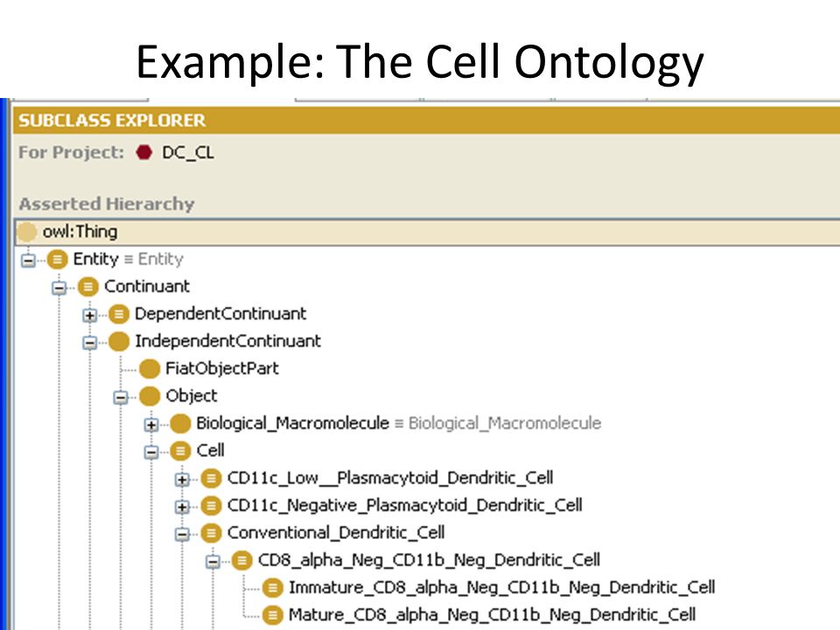This screenshot has height=630, width=840.
Task: Collapse the Object tree node
Action: pos(121,397)
